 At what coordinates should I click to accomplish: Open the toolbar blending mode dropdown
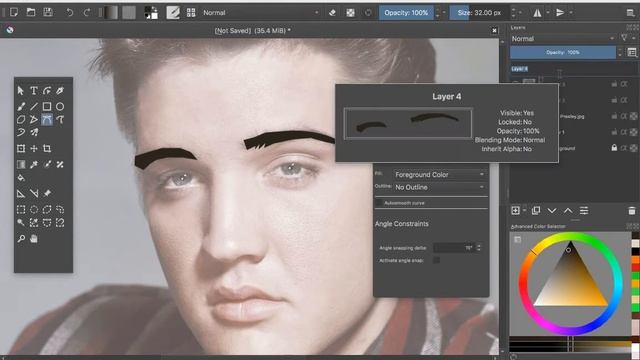pyautogui.click(x=260, y=13)
